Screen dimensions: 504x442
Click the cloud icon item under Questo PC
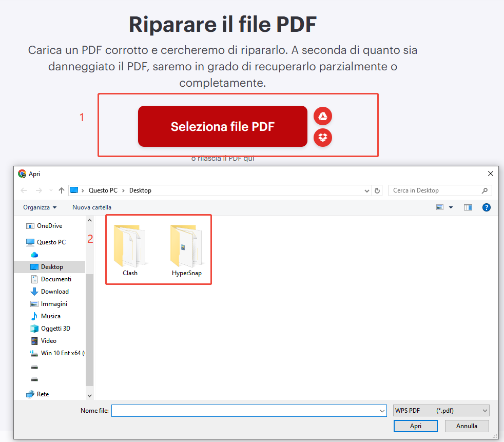[34, 255]
